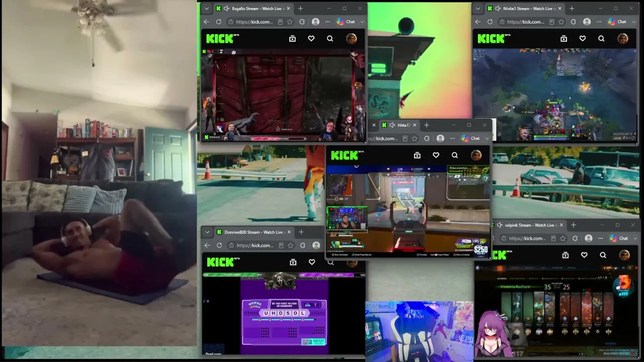Viewport: 644px width, 362px height.
Task: Open reader view icon in Nivita1 window
Action: (551, 22)
